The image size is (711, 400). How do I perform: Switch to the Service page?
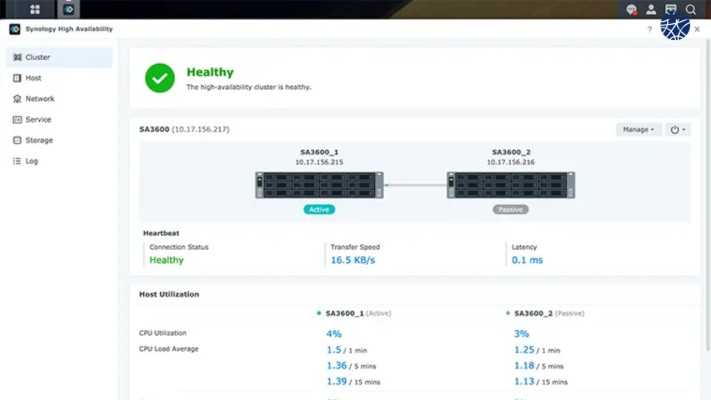point(59,120)
